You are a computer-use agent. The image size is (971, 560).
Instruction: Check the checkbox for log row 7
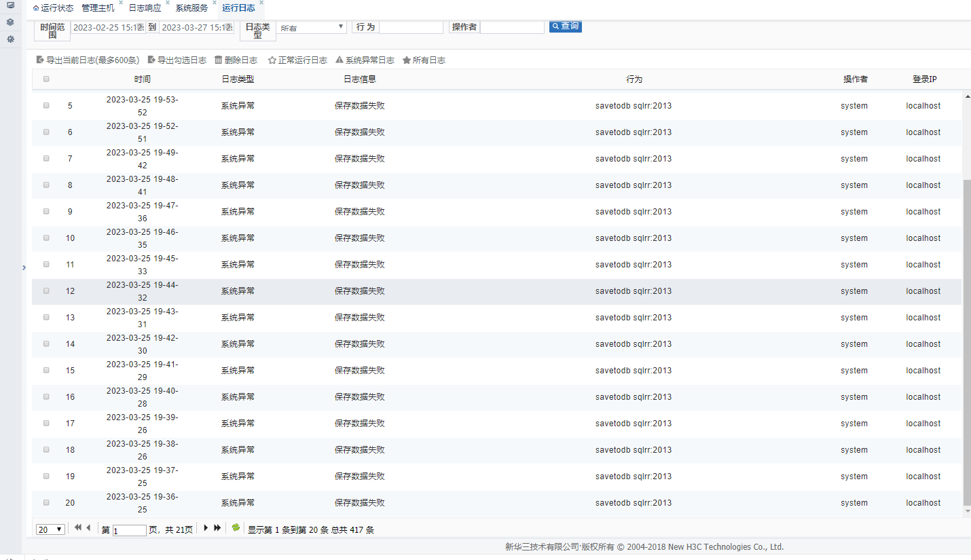46,158
